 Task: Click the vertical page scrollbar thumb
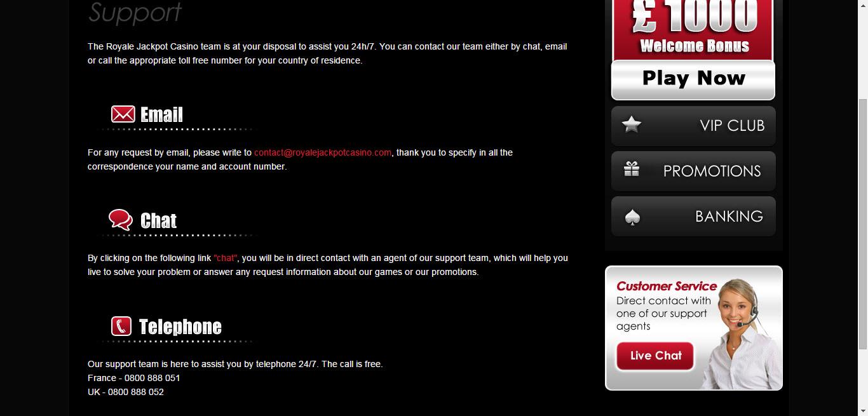[x=863, y=224]
